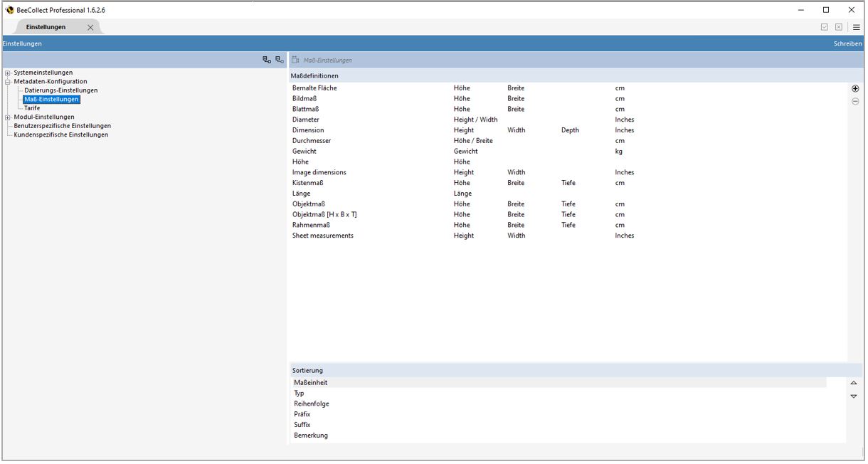Select the Kistenmaß row in Maßdefinitionen
The image size is (868, 464).
point(308,183)
